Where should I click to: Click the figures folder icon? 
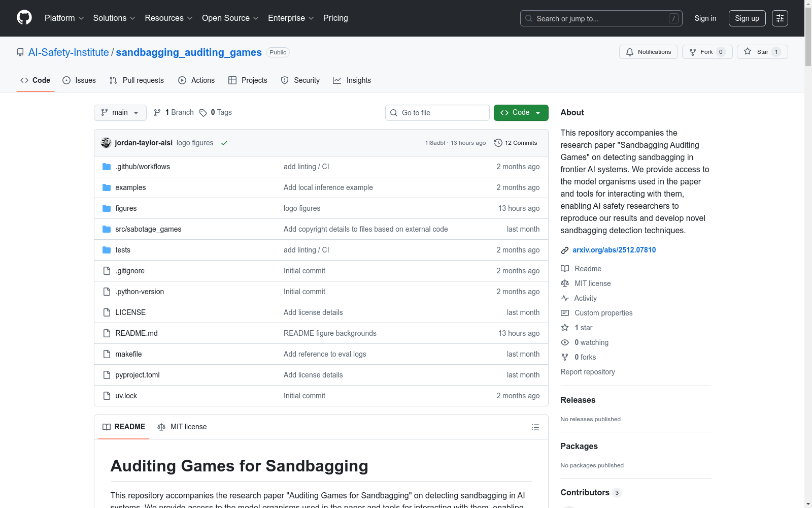pyautogui.click(x=107, y=208)
